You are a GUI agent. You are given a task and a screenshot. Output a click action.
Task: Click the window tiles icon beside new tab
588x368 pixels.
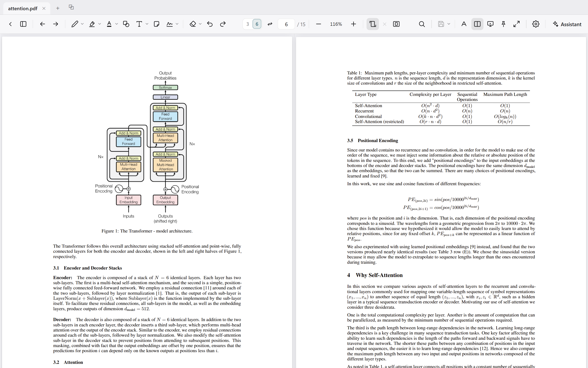point(71,7)
